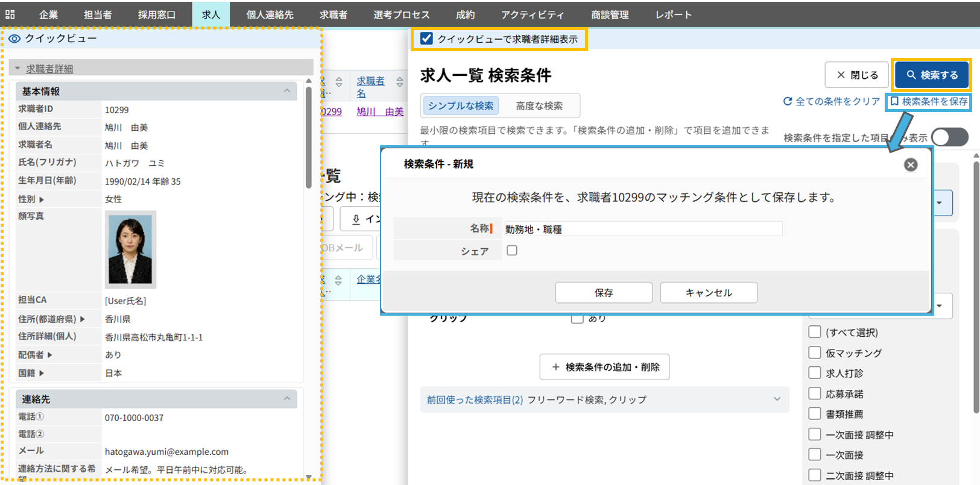Click the sort icon beside 求職者名 column
The image size is (980, 485).
tap(399, 83)
